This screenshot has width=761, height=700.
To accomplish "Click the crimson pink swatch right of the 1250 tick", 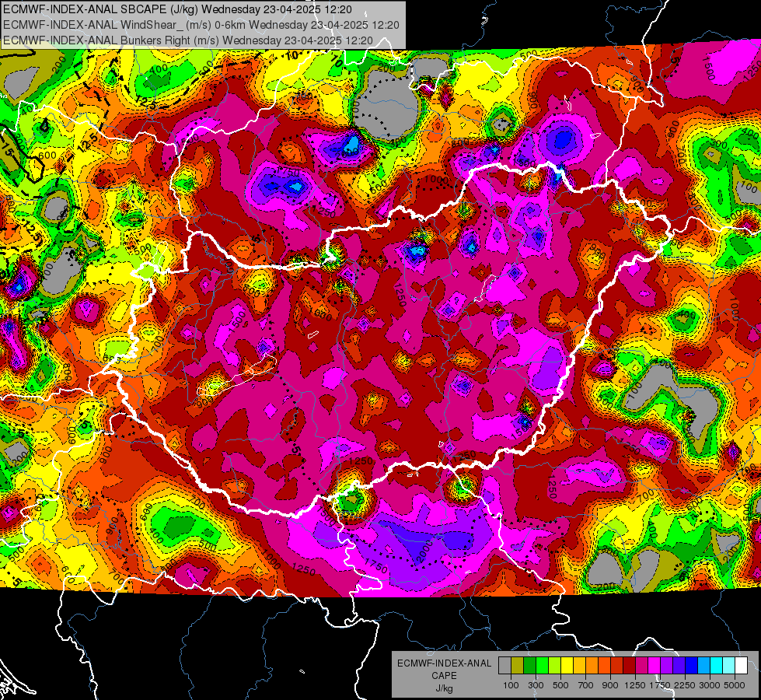I will pos(641,666).
